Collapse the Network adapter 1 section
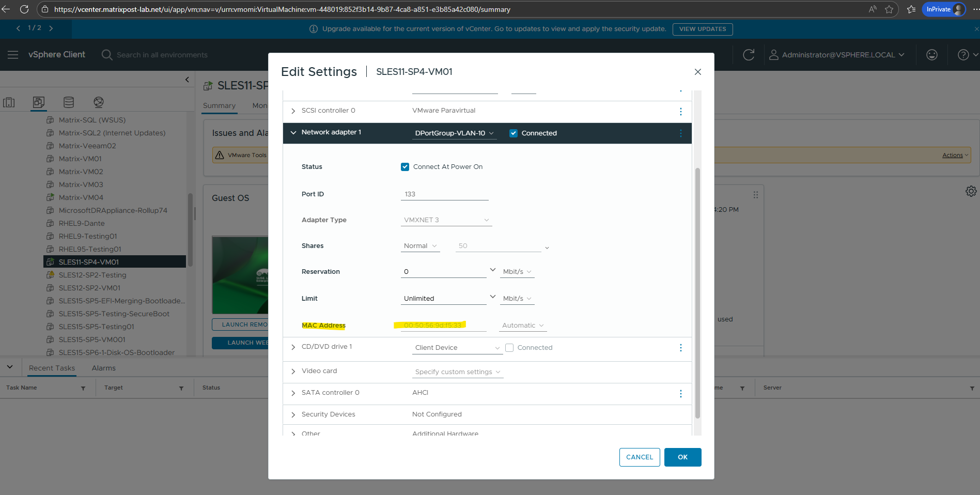This screenshot has width=980, height=495. tap(293, 133)
